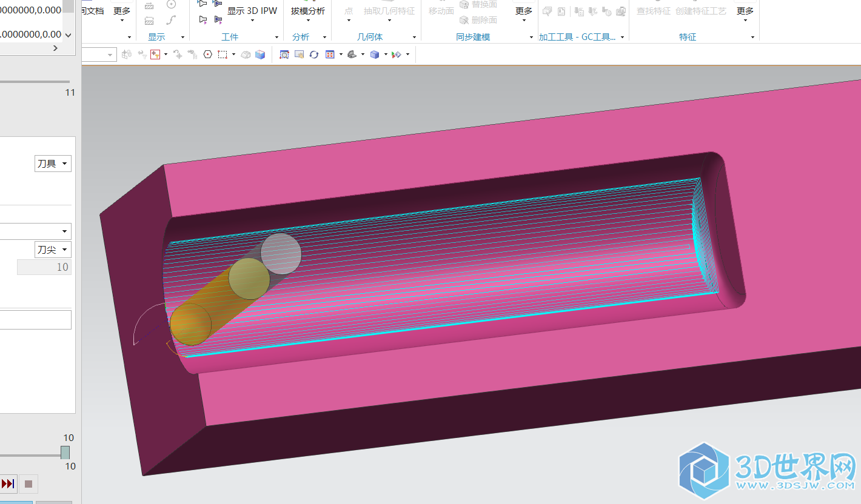Click the shaded rendering style cube icon
The width and height of the screenshot is (861, 504).
click(374, 55)
